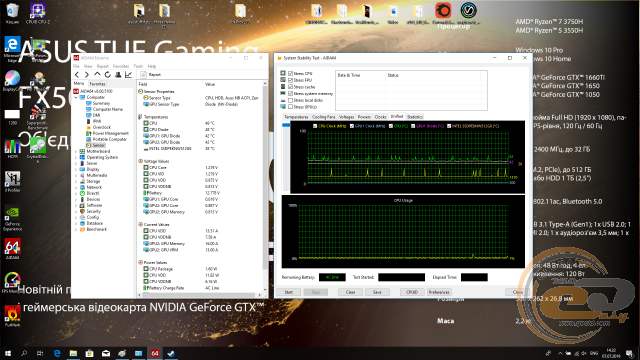
Task: Toggle the Stress CPU checkbox
Action: coord(291,73)
